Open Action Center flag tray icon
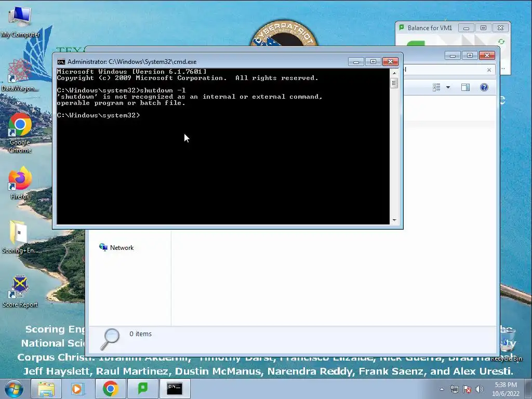The width and height of the screenshot is (532, 399). 467,389
